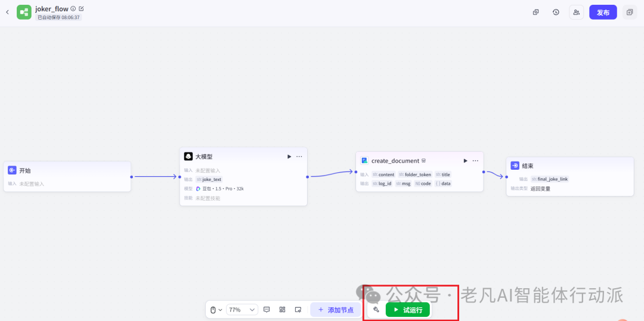This screenshot has width=644, height=321.
Task: Open the info icon beside joker_flow
Action: click(73, 8)
